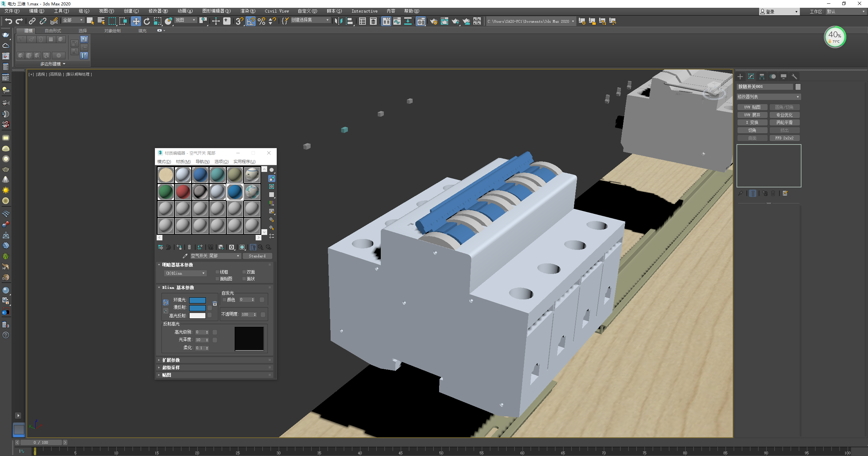Open the 材质(M) menu in material editor
The width and height of the screenshot is (868, 456).
pyautogui.click(x=183, y=162)
